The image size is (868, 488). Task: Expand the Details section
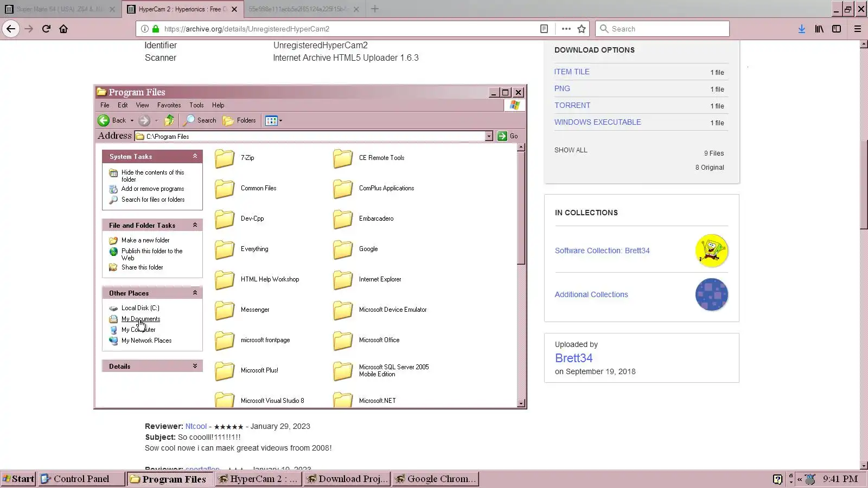coord(195,366)
